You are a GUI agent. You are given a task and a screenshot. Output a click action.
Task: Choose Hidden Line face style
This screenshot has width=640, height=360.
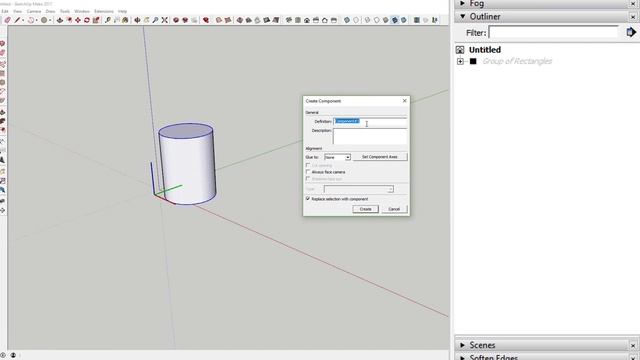coord(376,20)
